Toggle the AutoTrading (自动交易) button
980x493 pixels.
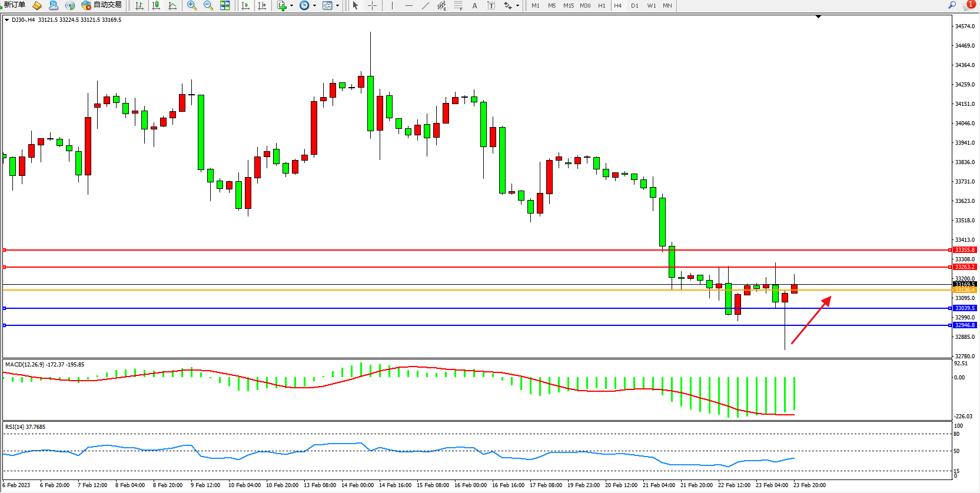click(x=102, y=5)
